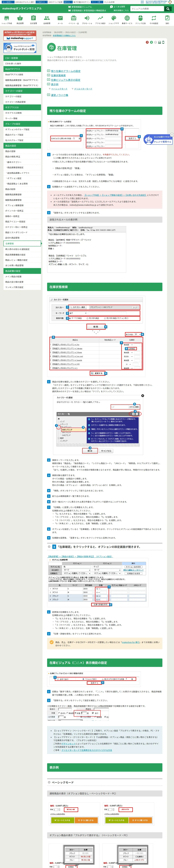Open 基本カテゴリー sidebar sub-item
The image size is (174, 868).
click(x=22, y=162)
